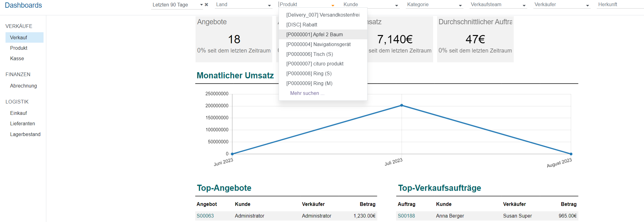This screenshot has width=644, height=222.
Task: Clear the Letzten 90 Tage filter
Action: click(206, 5)
